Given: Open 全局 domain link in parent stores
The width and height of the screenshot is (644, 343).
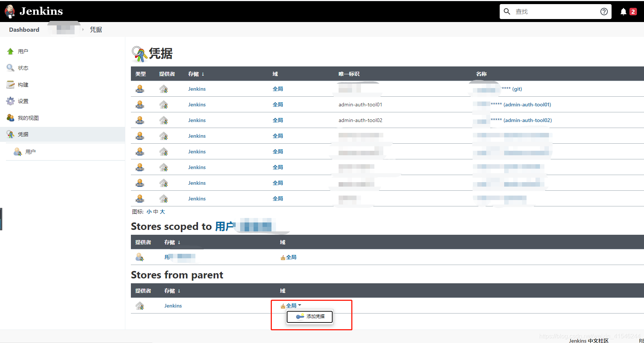Looking at the screenshot, I should [x=291, y=306].
